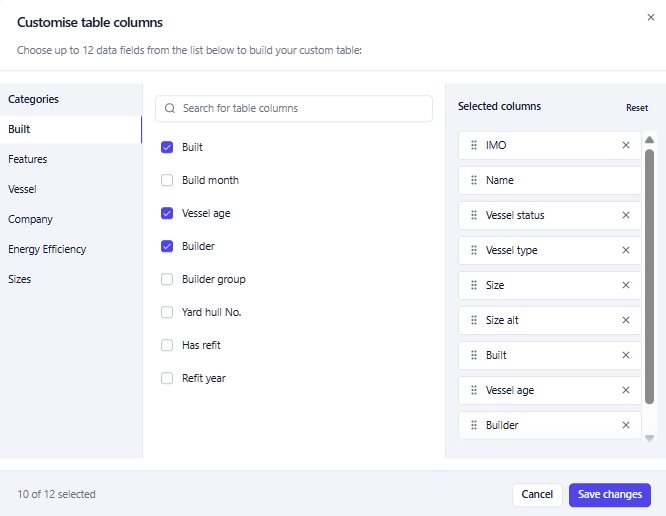Uncheck the Vessel age checkbox
Screen dimensions: 666x516
167,213
